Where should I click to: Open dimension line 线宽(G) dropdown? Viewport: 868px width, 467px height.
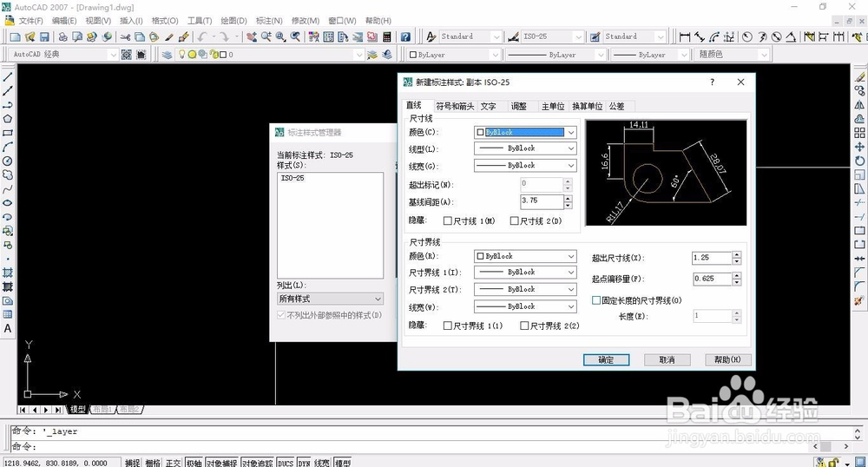pyautogui.click(x=525, y=166)
